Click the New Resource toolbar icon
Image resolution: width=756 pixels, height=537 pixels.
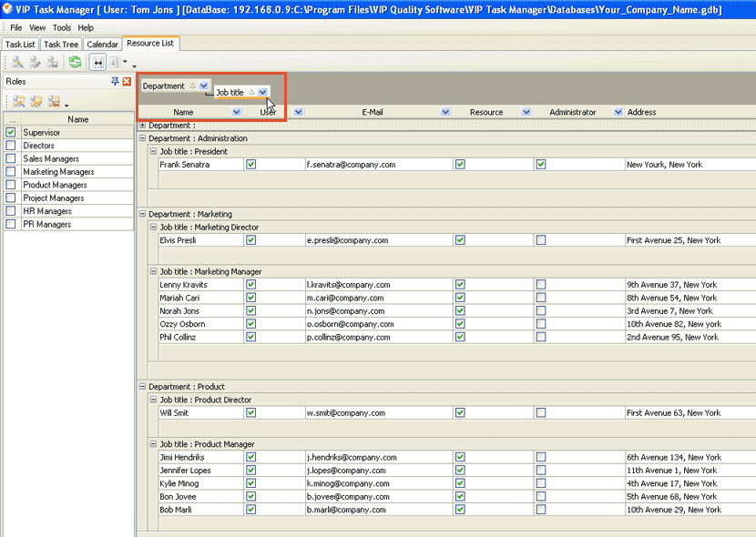(18, 63)
